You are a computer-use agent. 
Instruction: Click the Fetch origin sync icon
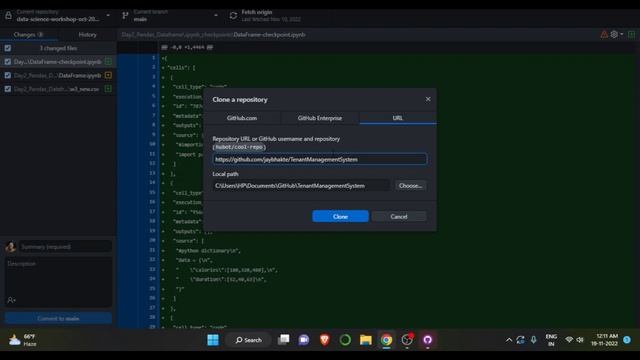point(233,16)
